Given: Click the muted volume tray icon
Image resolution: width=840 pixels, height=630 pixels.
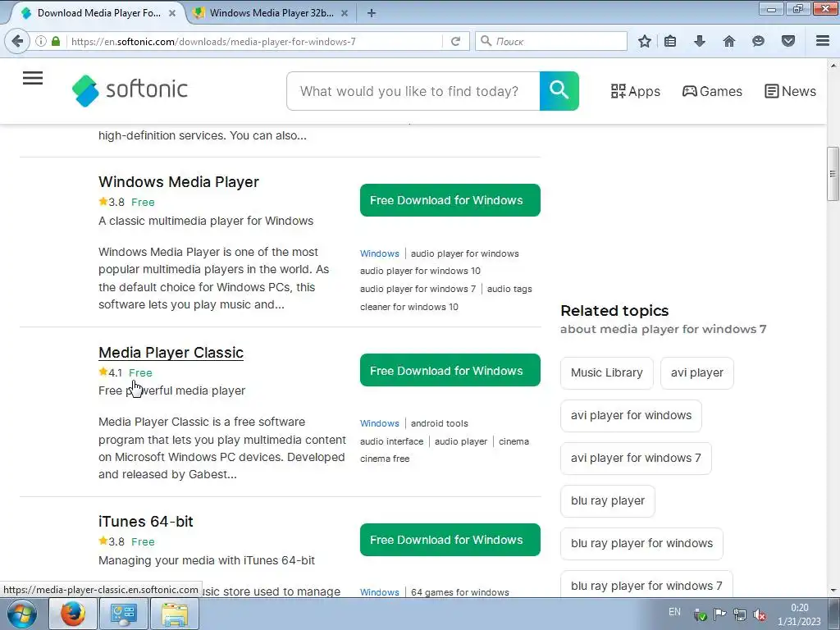Looking at the screenshot, I should 759,614.
